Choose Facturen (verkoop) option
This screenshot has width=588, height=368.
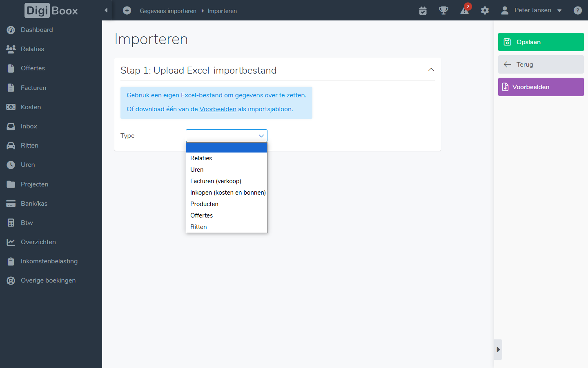pos(216,181)
